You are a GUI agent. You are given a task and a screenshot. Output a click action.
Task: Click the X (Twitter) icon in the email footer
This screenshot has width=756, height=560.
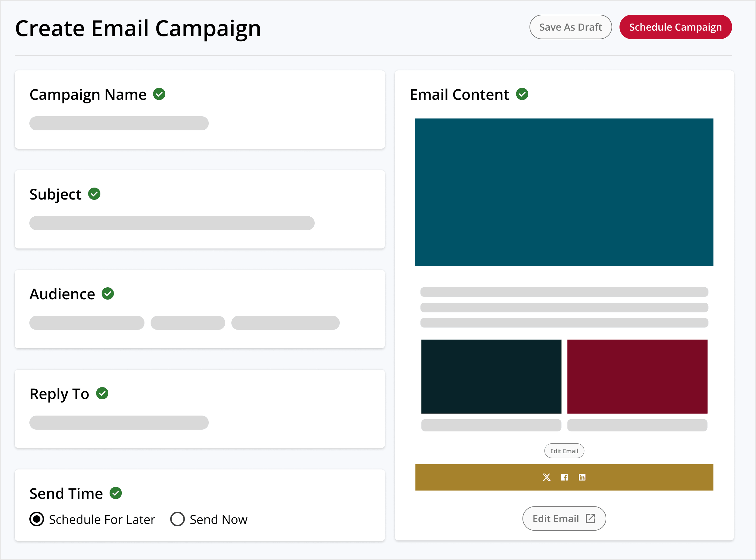click(x=546, y=477)
